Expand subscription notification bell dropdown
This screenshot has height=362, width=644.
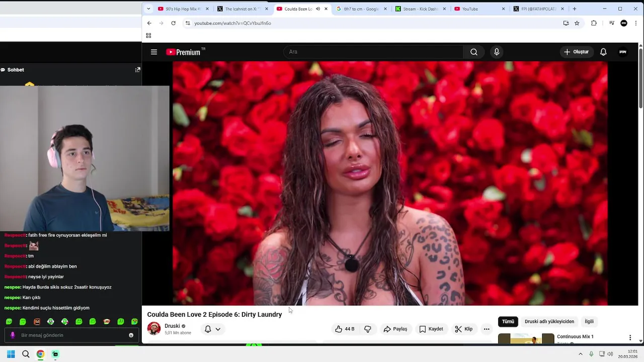(212, 329)
